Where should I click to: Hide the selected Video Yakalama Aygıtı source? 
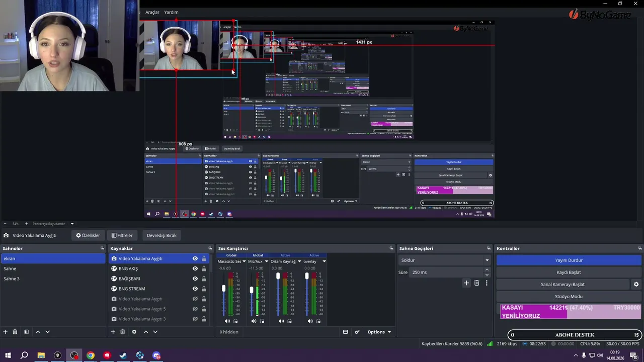tap(195, 258)
